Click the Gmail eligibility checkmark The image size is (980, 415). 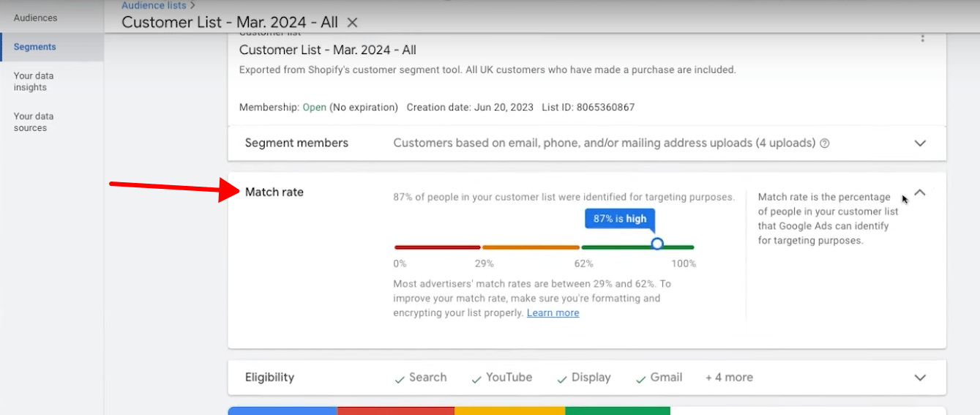(641, 378)
